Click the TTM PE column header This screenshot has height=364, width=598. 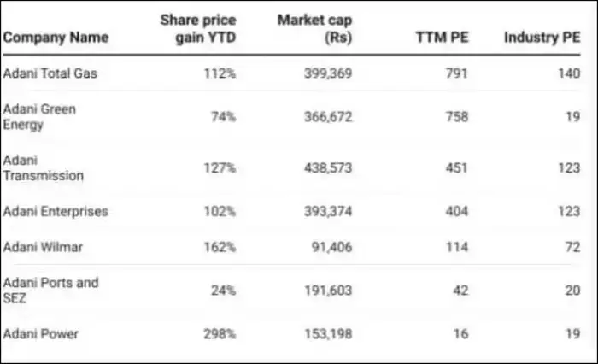(x=441, y=38)
